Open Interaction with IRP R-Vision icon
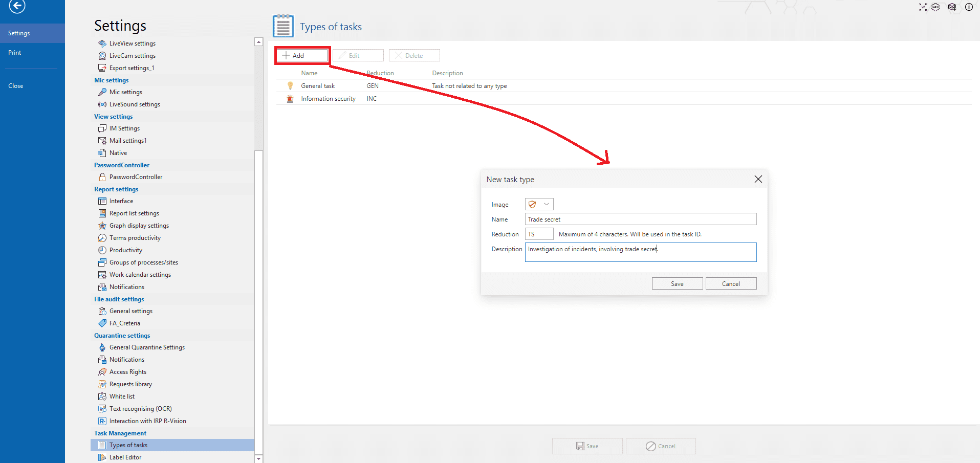The width and height of the screenshot is (980, 463). click(x=102, y=421)
